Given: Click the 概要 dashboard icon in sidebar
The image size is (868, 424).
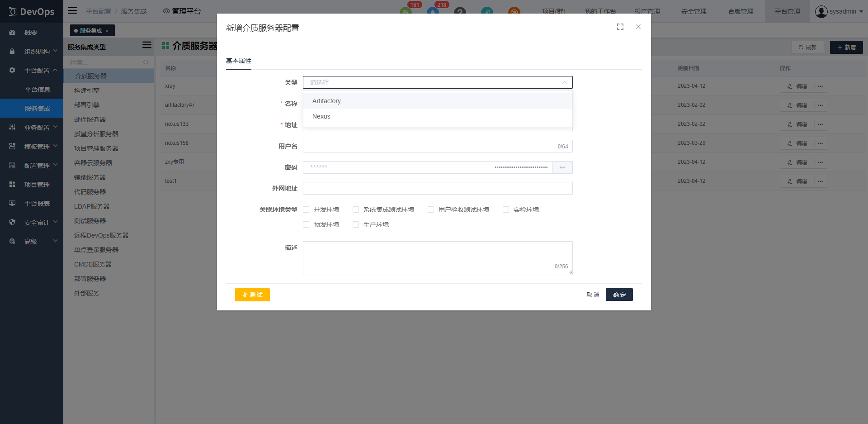Looking at the screenshot, I should pyautogui.click(x=12, y=33).
